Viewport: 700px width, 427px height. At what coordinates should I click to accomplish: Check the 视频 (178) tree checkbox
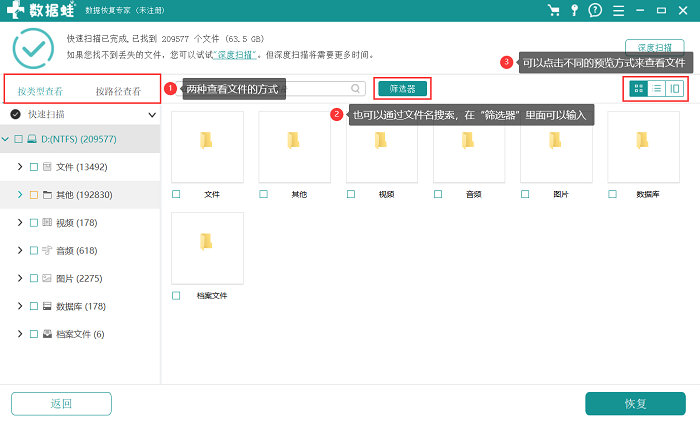point(33,222)
